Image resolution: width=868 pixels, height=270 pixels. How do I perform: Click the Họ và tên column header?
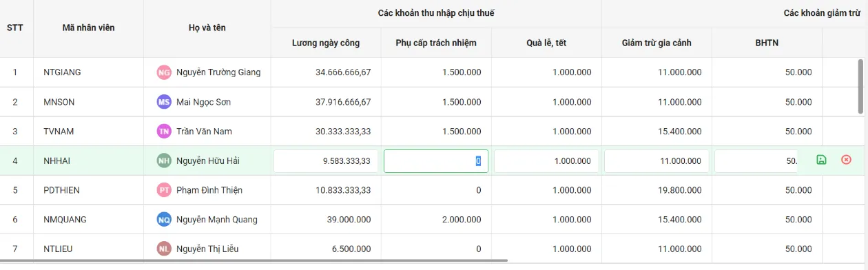[207, 28]
